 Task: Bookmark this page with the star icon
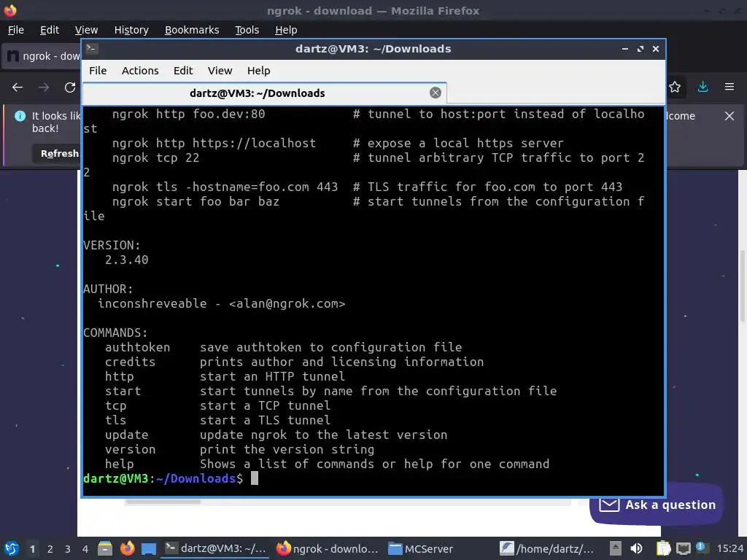pyautogui.click(x=675, y=87)
